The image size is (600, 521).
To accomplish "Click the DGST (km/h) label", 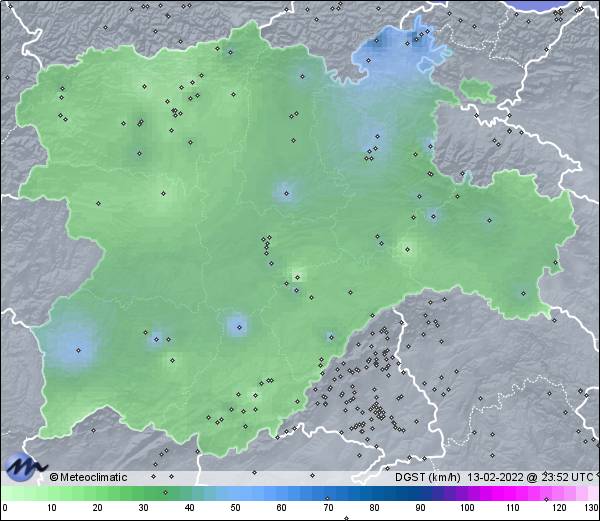I will pos(428,477).
